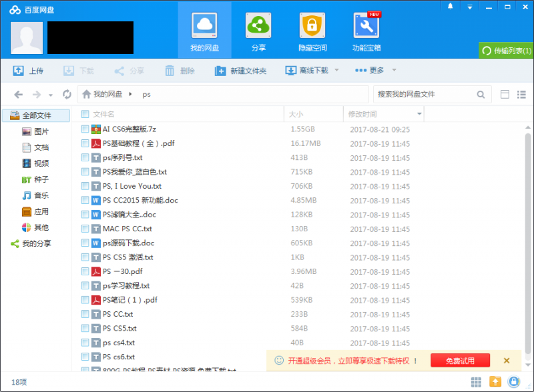This screenshot has width=534, height=392.
Task: Select 应用 category in sidebar
Action: 35,211
